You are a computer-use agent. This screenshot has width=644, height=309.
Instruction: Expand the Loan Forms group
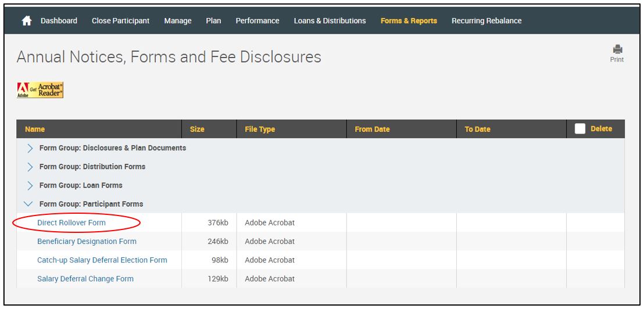30,185
